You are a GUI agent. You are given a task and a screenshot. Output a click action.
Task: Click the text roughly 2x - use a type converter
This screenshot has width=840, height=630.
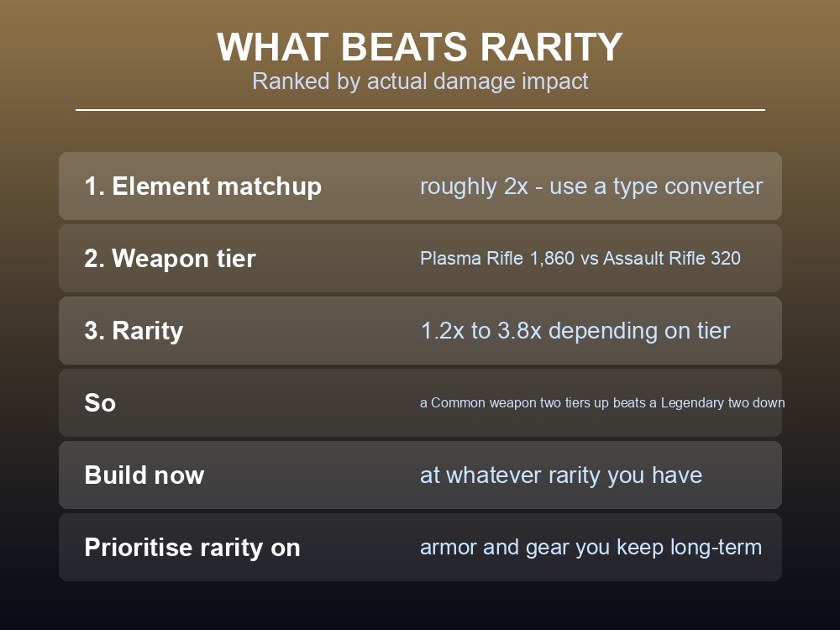(591, 186)
